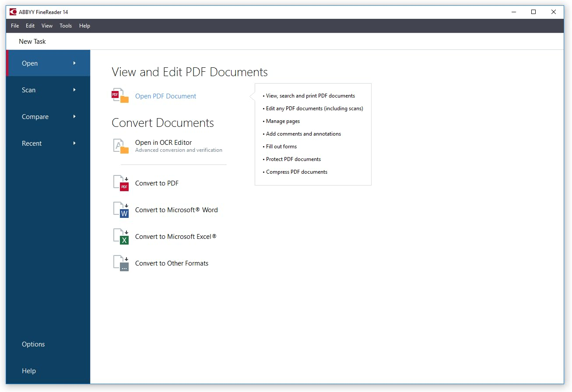Viewport: 572px width, 392px height.
Task: Click the Open PDF Document link
Action: point(165,96)
